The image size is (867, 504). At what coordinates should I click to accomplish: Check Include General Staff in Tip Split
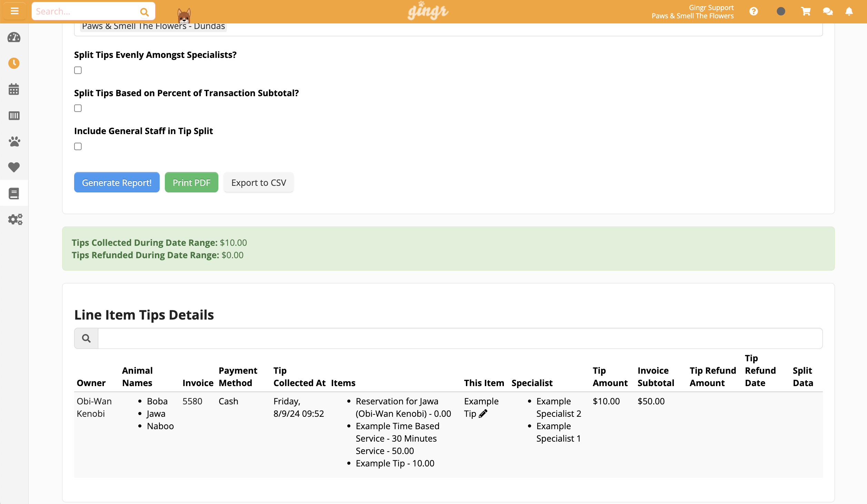(78, 146)
